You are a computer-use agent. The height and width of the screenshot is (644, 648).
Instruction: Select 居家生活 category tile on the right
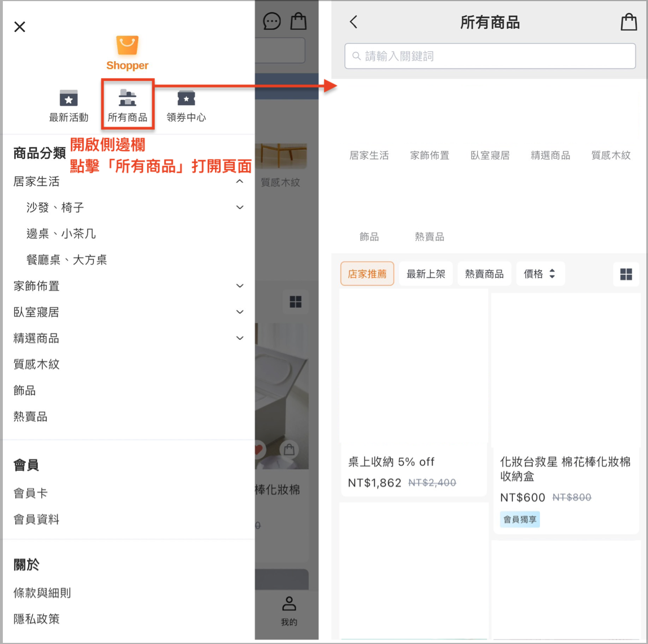(369, 156)
